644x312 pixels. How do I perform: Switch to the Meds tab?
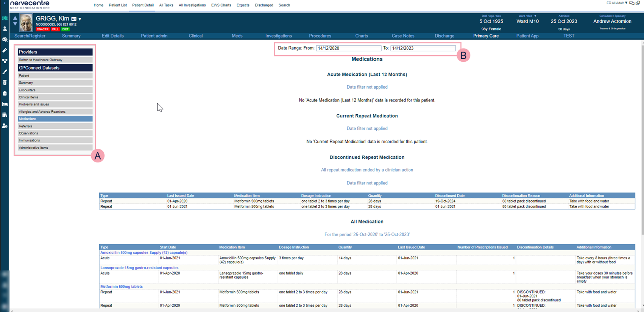tap(237, 36)
